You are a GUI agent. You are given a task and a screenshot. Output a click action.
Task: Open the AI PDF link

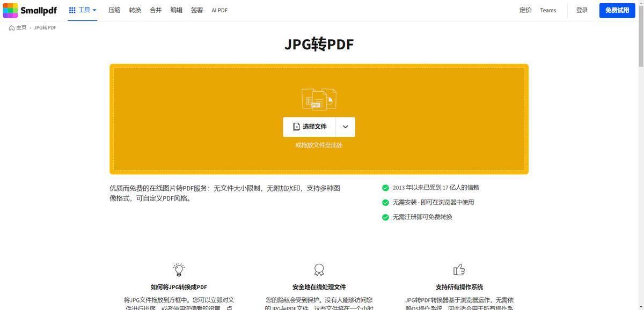point(219,10)
